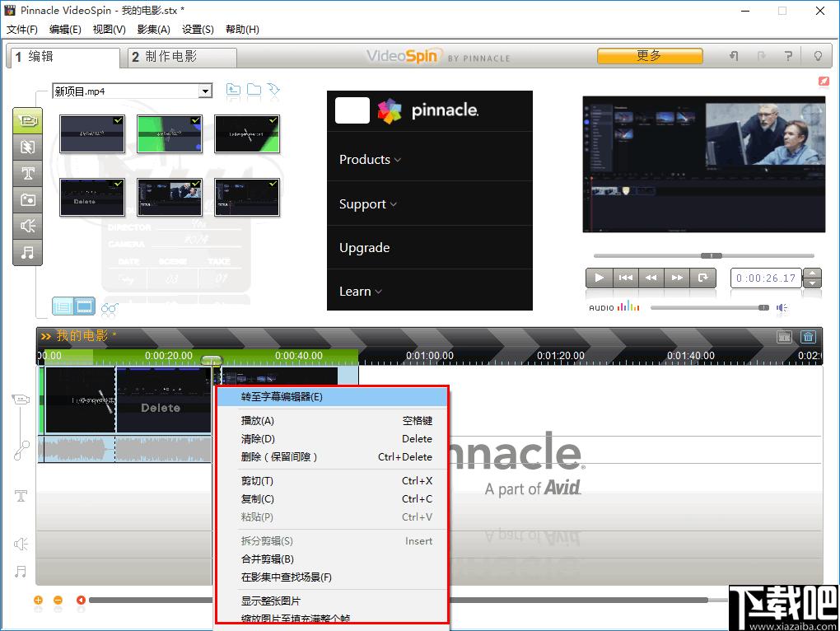This screenshot has width=840, height=631.
Task: Click the title track T icon
Action: pyautogui.click(x=21, y=495)
